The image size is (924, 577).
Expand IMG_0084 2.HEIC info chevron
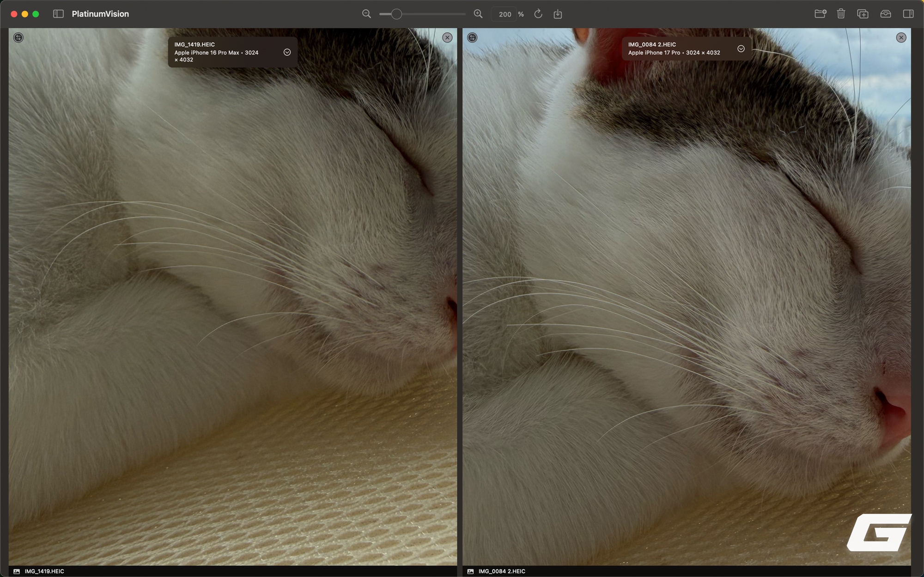[x=741, y=49]
